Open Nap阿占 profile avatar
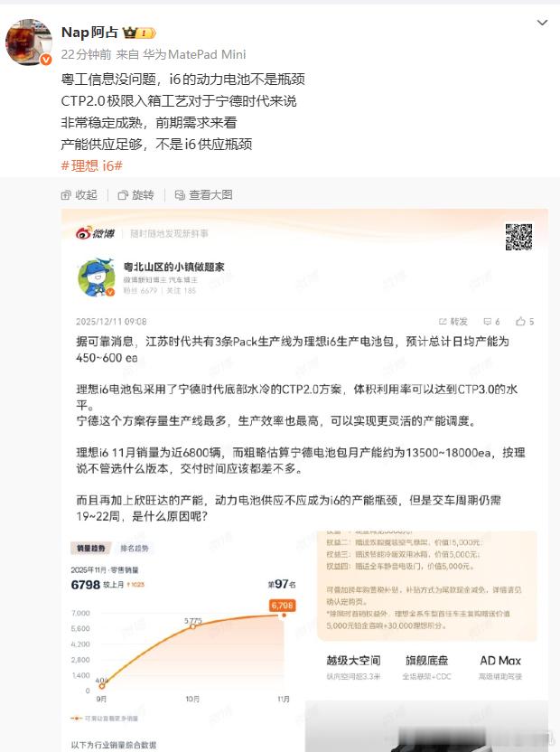This screenshot has width=560, height=752. pyautogui.click(x=29, y=42)
